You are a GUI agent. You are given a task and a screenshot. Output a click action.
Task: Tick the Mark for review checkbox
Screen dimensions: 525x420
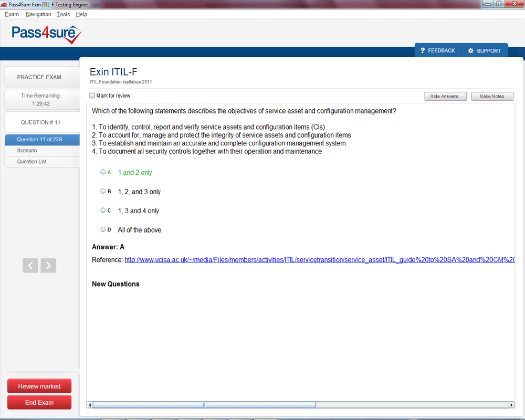(x=92, y=96)
